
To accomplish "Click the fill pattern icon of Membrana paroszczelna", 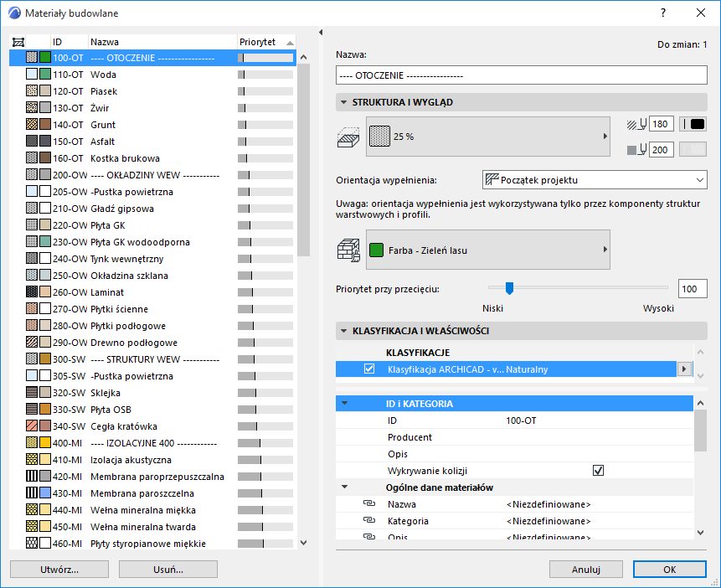I will point(32,493).
